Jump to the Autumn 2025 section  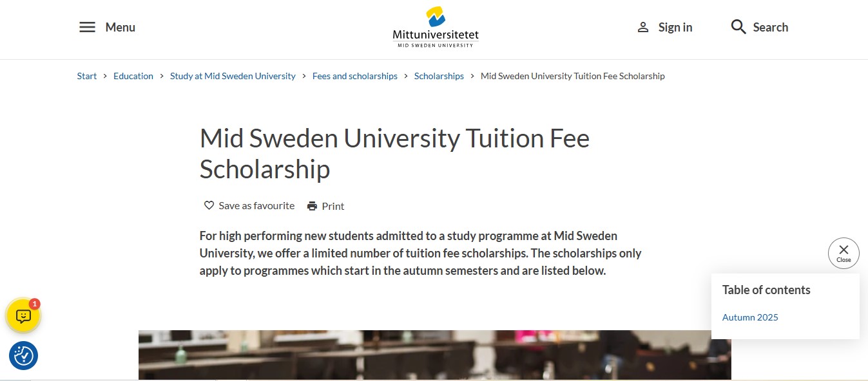pos(750,317)
